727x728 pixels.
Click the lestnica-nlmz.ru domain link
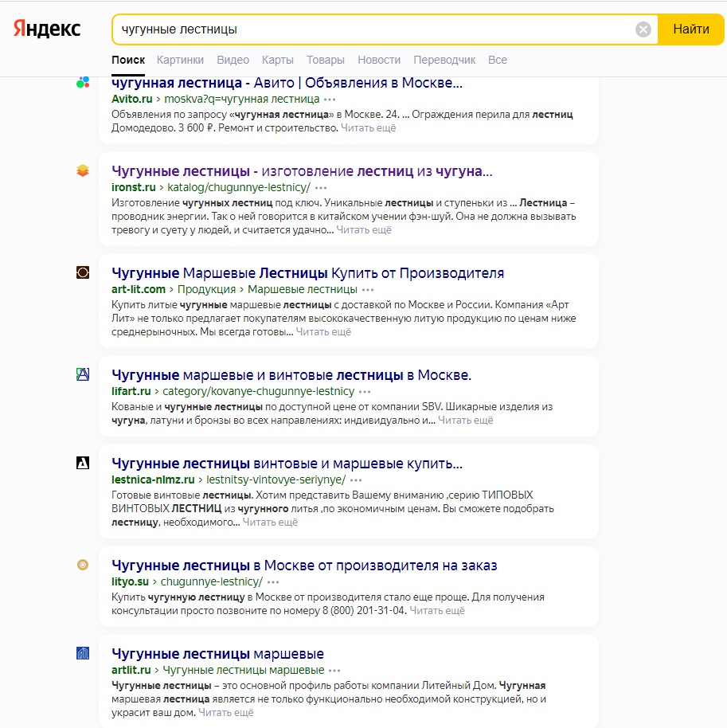click(153, 479)
